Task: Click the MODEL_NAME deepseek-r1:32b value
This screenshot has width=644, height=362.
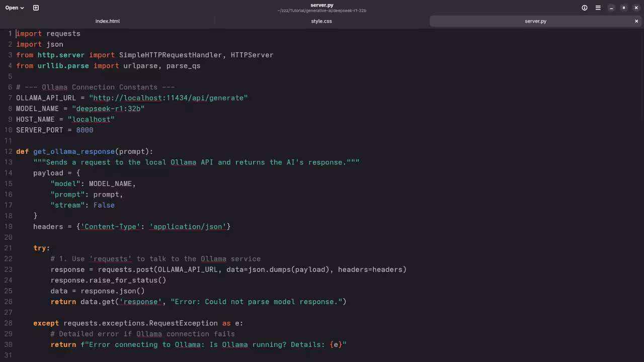Action: point(108,109)
